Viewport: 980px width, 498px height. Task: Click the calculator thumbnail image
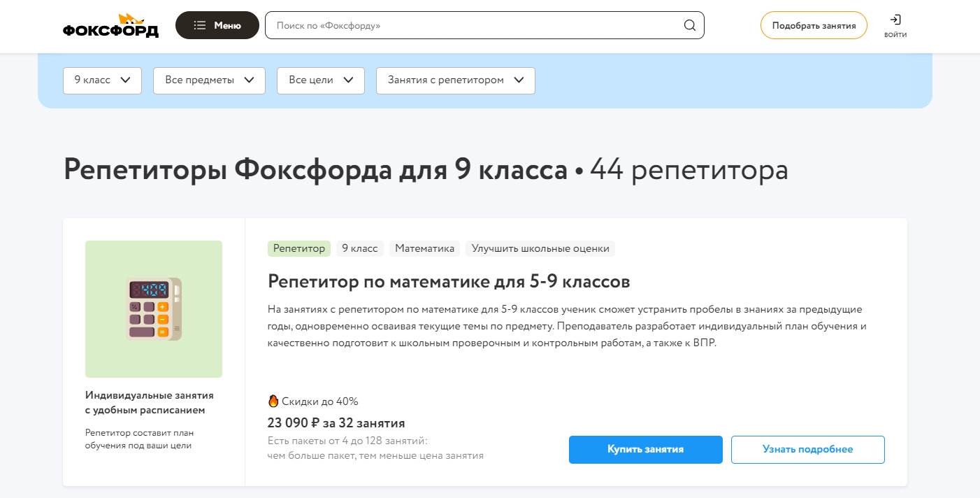tap(154, 309)
